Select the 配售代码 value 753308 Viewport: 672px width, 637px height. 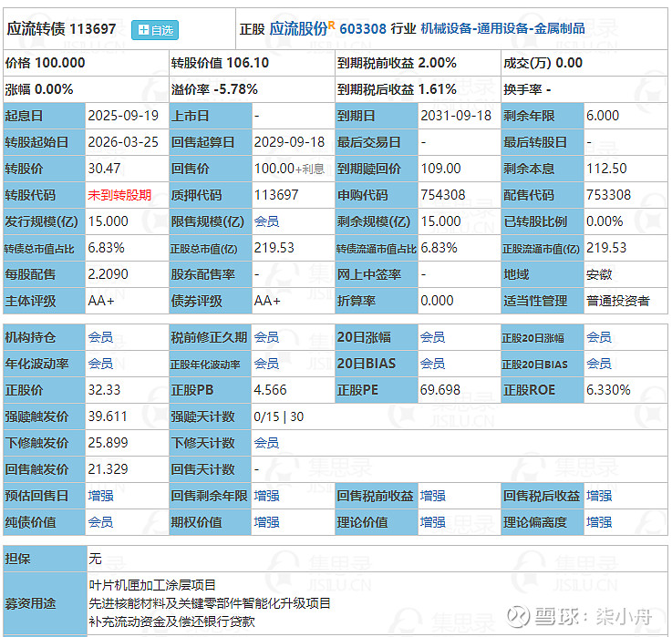click(608, 195)
